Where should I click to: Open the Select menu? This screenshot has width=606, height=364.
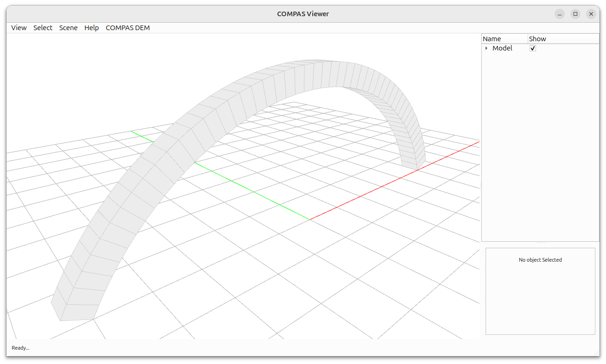point(43,28)
